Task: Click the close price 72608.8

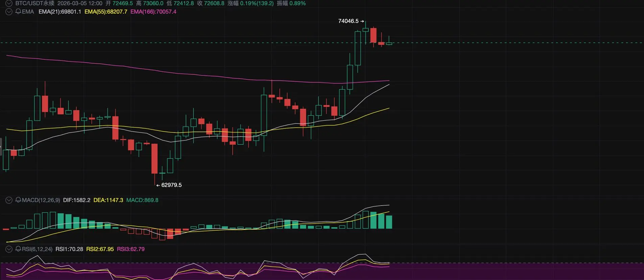Action: [x=214, y=3]
